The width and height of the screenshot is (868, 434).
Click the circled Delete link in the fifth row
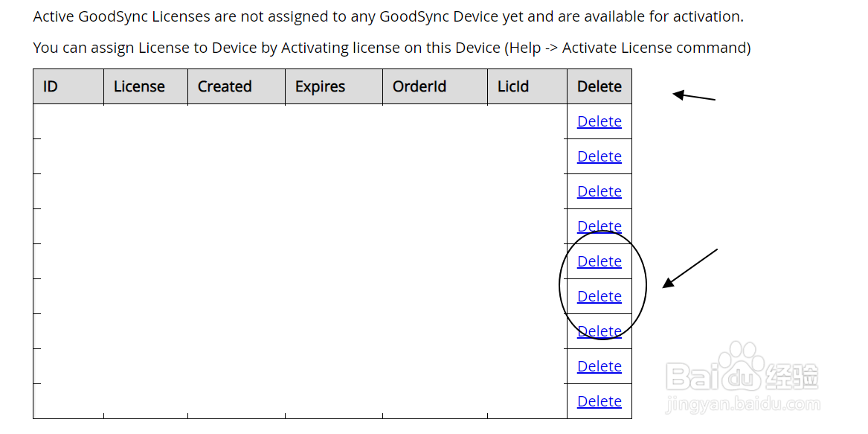[x=599, y=261]
